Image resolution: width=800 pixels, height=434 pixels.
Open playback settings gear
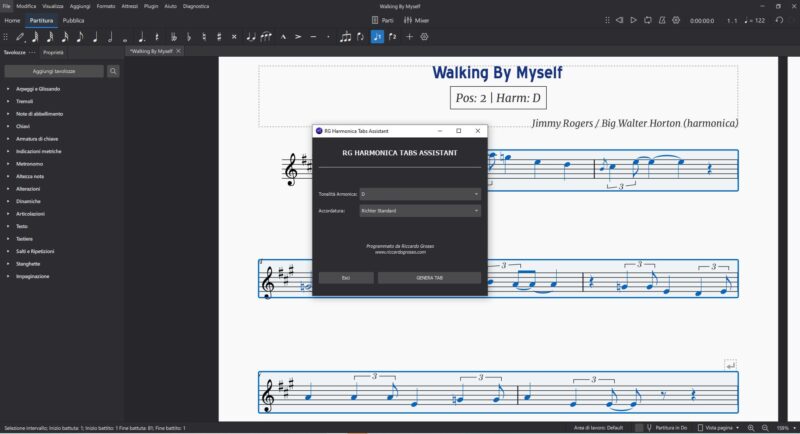[x=676, y=20]
